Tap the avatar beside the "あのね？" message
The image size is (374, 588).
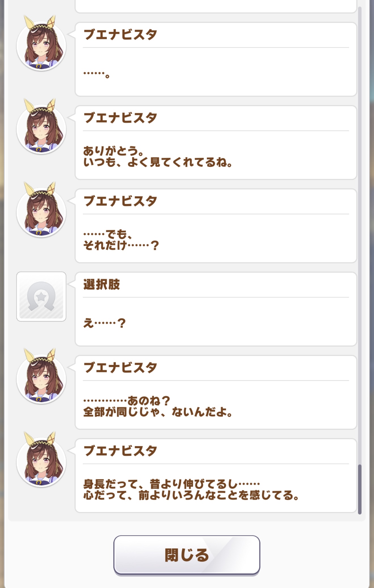41,379
